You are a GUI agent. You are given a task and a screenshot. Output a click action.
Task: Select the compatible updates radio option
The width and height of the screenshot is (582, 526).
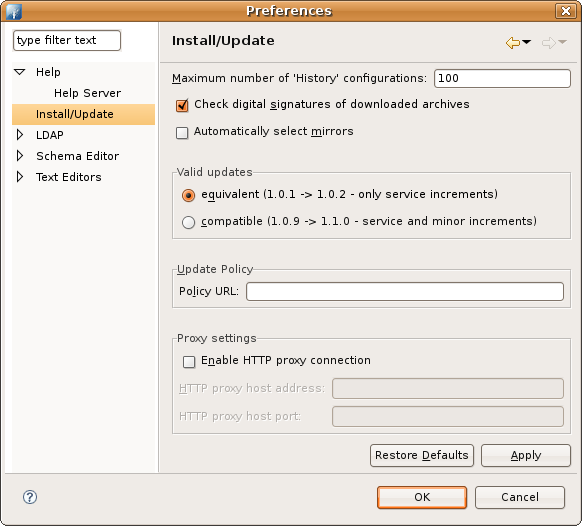point(189,222)
